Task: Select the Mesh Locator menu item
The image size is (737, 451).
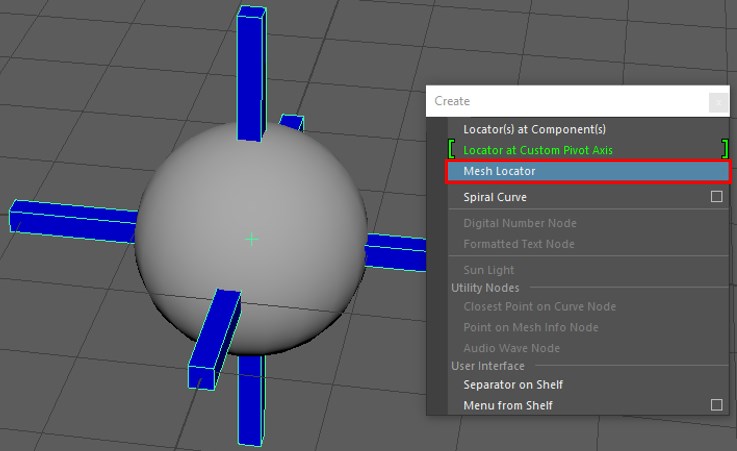Action: click(500, 171)
